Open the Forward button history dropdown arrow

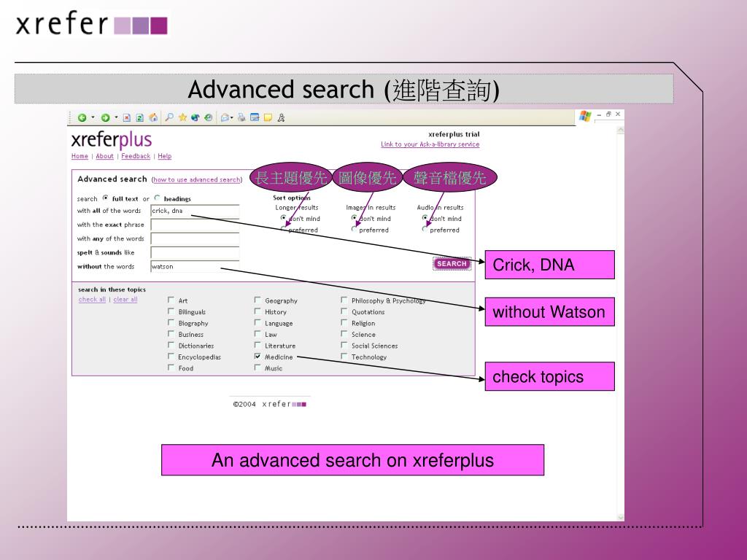click(x=116, y=117)
